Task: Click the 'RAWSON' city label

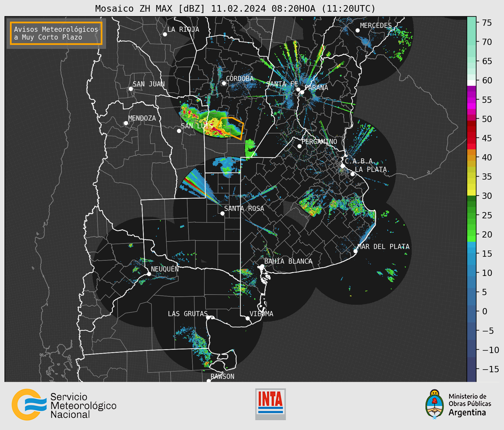Action: [x=222, y=376]
